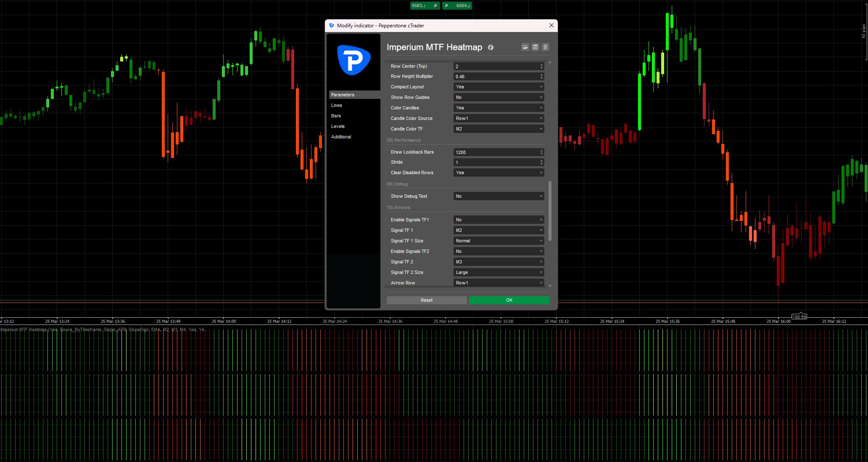Click the sell price 6583.7 button
The width and height of the screenshot is (868, 462).
click(425, 5)
